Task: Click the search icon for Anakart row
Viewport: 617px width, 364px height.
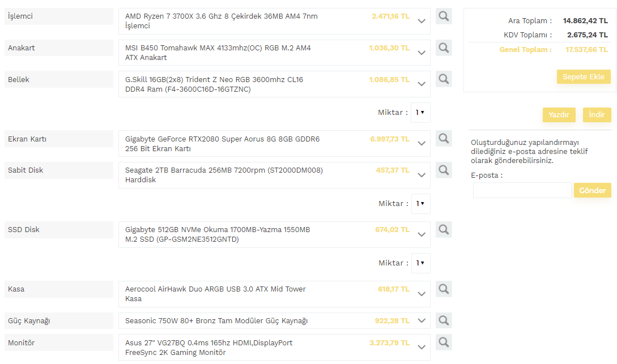Action: click(444, 48)
